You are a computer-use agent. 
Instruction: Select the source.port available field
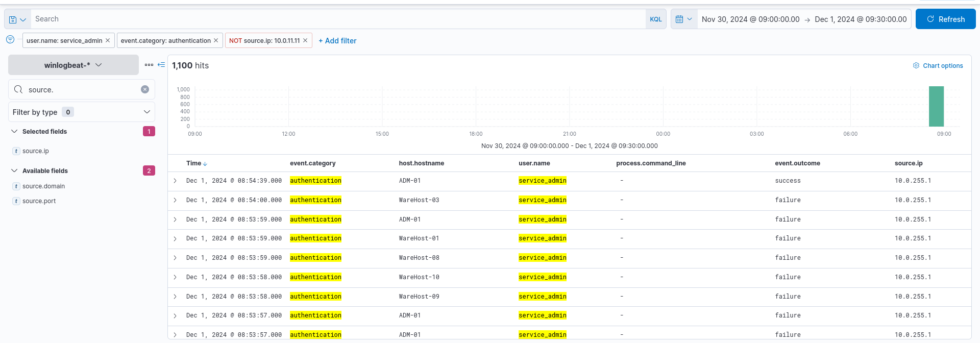39,201
